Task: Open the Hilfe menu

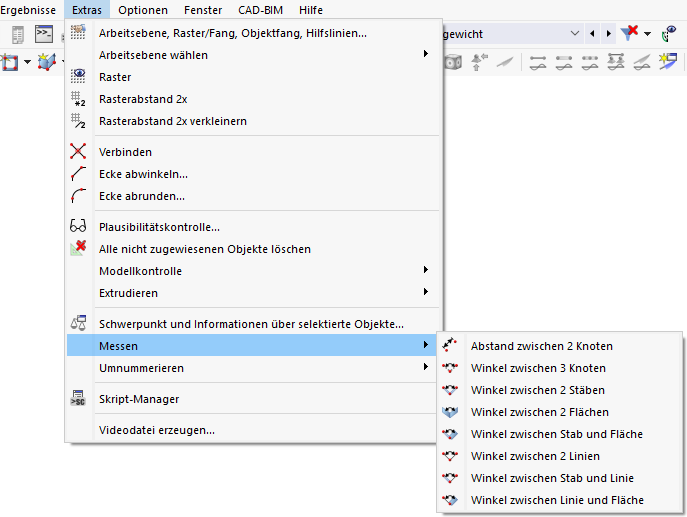Action: 311,10
